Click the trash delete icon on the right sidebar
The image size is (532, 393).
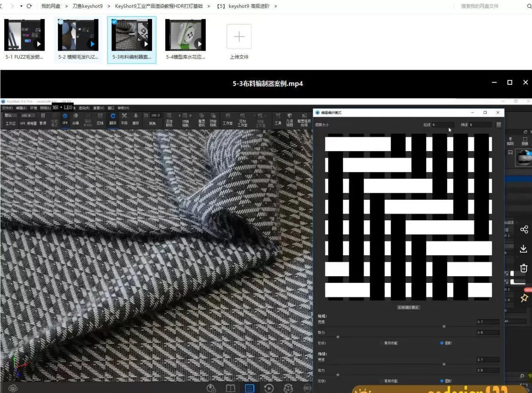pyautogui.click(x=524, y=268)
